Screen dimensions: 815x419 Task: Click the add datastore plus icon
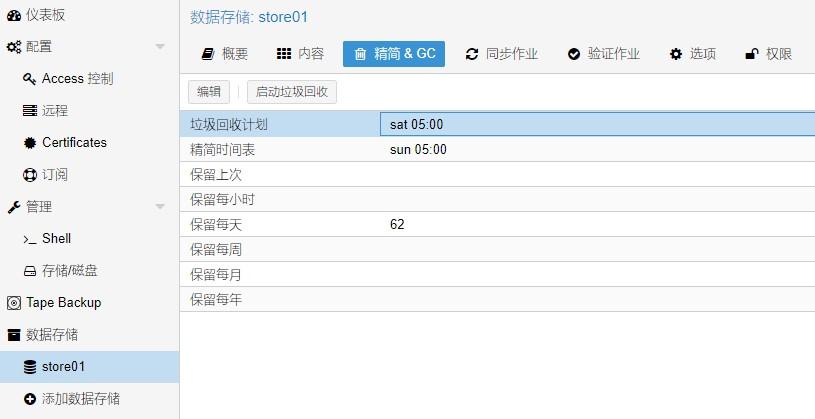(30, 399)
